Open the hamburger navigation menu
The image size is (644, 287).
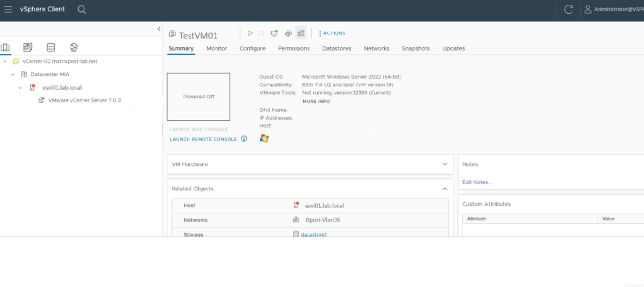[9, 9]
